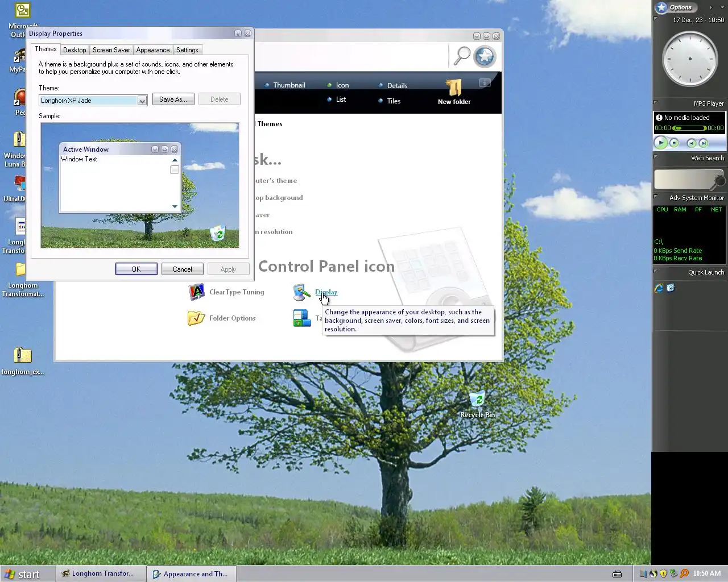
Task: Click the Taskbar control panel icon beside Folder Options
Action: tap(301, 318)
